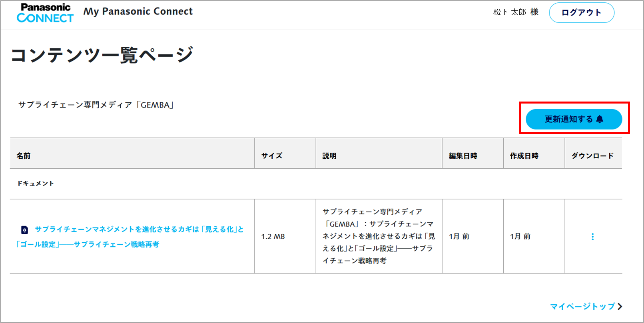Viewport: 644px width, 323px height.
Task: Open the three-dot download menu
Action: [x=592, y=237]
